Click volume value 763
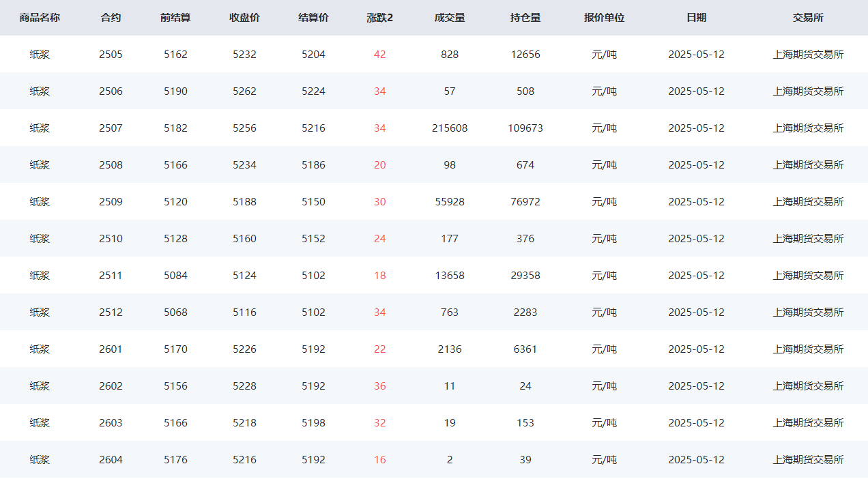Viewport: 868px width, 479px height. 450,313
